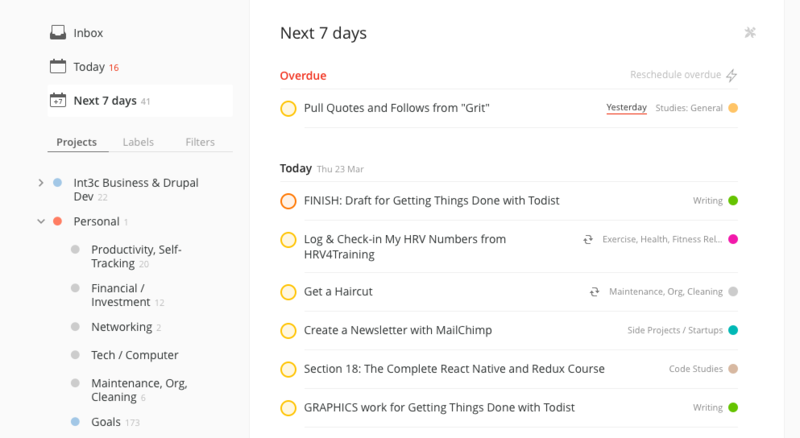The width and height of the screenshot is (800, 438).
Task: Click the green Writing project color dot
Action: click(x=733, y=201)
